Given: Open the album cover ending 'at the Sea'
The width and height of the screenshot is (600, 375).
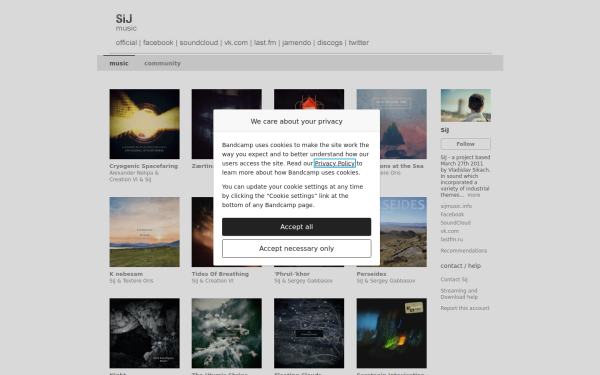Looking at the screenshot, I should (403, 124).
